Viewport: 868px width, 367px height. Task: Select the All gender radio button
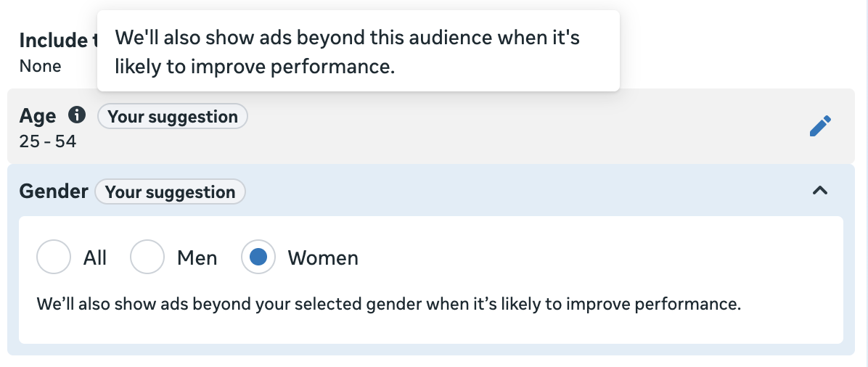54,257
